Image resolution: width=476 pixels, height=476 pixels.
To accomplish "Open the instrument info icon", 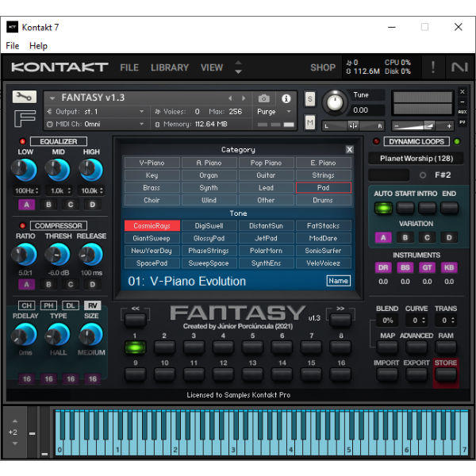I will [286, 98].
